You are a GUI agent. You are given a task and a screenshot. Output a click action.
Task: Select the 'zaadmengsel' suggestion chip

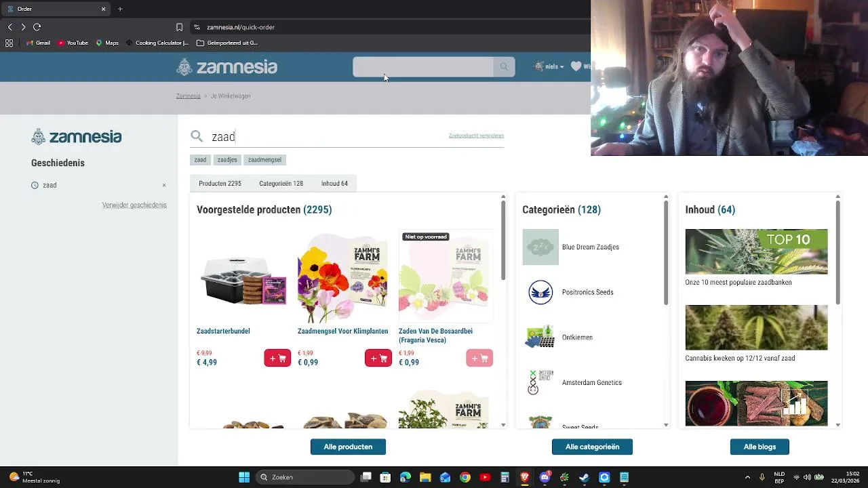coord(264,160)
